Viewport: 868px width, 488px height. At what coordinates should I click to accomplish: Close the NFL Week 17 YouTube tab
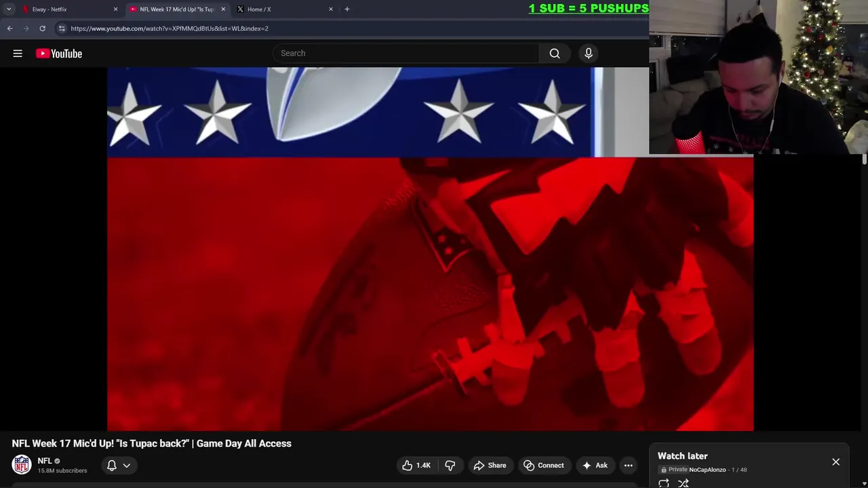tap(223, 9)
